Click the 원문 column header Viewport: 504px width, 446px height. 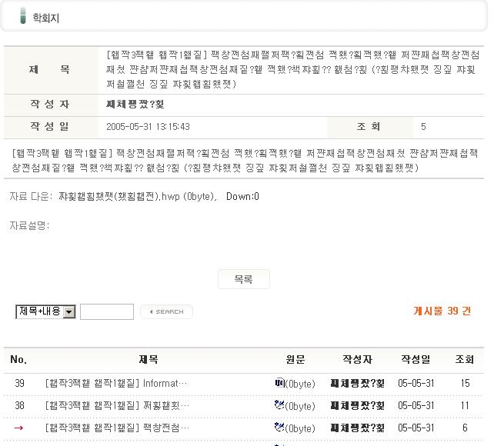tap(295, 359)
